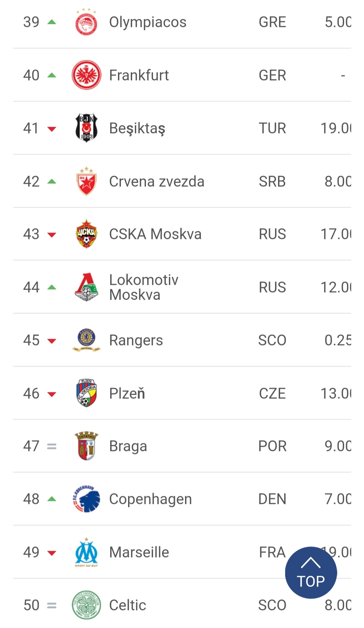Click the Crvena zvezda name
Viewport: 364px width, 628px height.
pyautogui.click(x=157, y=181)
